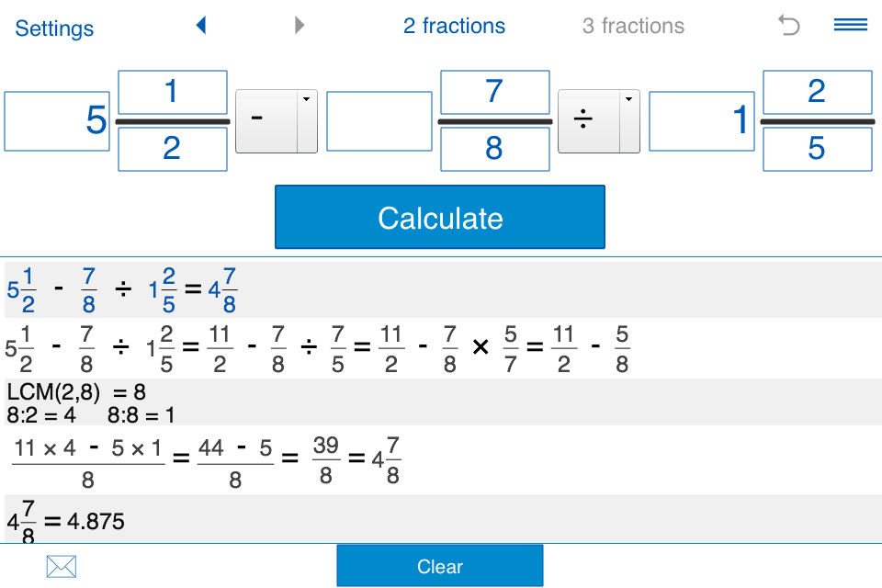Select first fraction denominator field with 2
This screenshot has height=588, width=882.
172,149
